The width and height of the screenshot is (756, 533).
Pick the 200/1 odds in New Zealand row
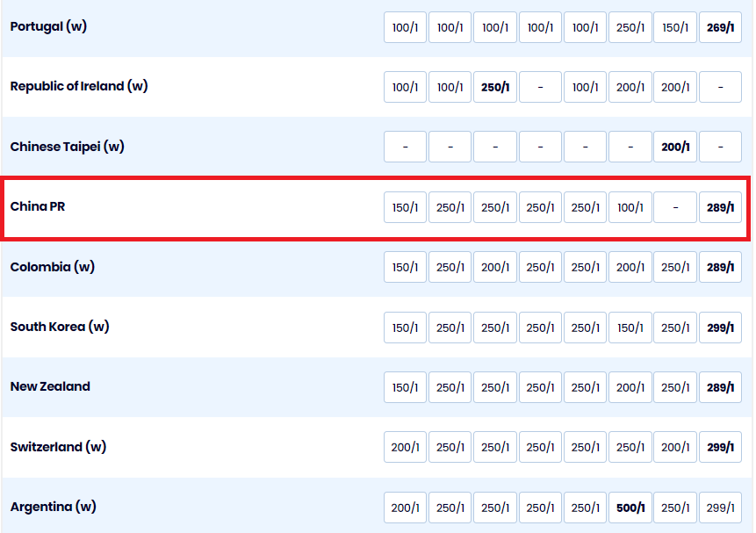coord(630,387)
